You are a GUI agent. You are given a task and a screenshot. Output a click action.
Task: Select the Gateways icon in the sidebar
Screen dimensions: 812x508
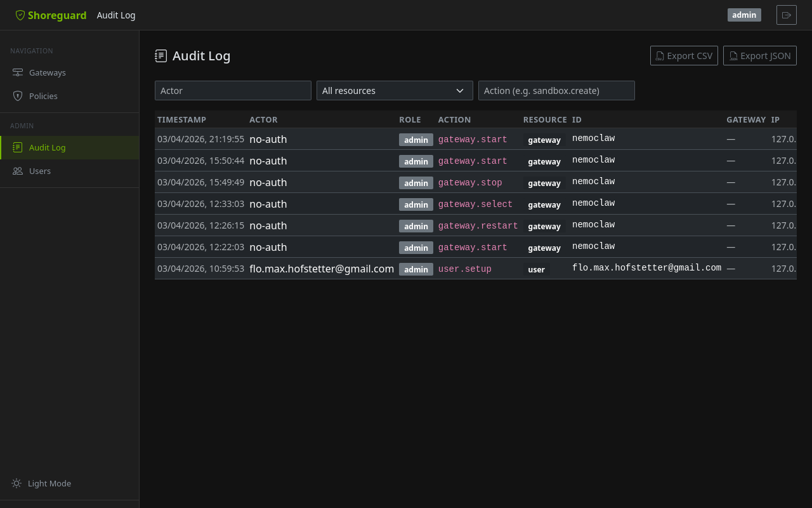pyautogui.click(x=18, y=72)
